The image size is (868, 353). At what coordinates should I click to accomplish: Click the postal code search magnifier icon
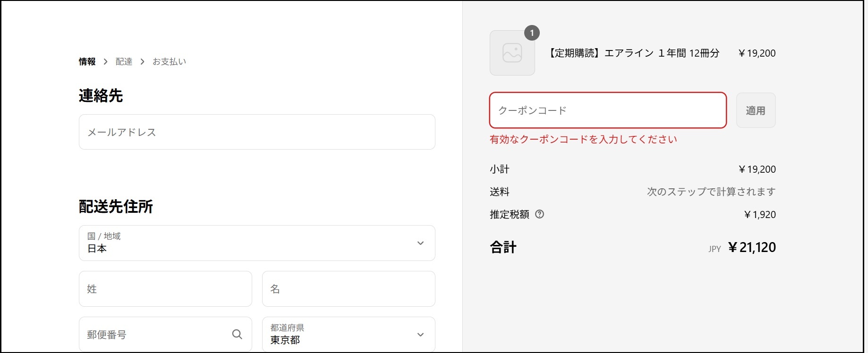coord(237,335)
